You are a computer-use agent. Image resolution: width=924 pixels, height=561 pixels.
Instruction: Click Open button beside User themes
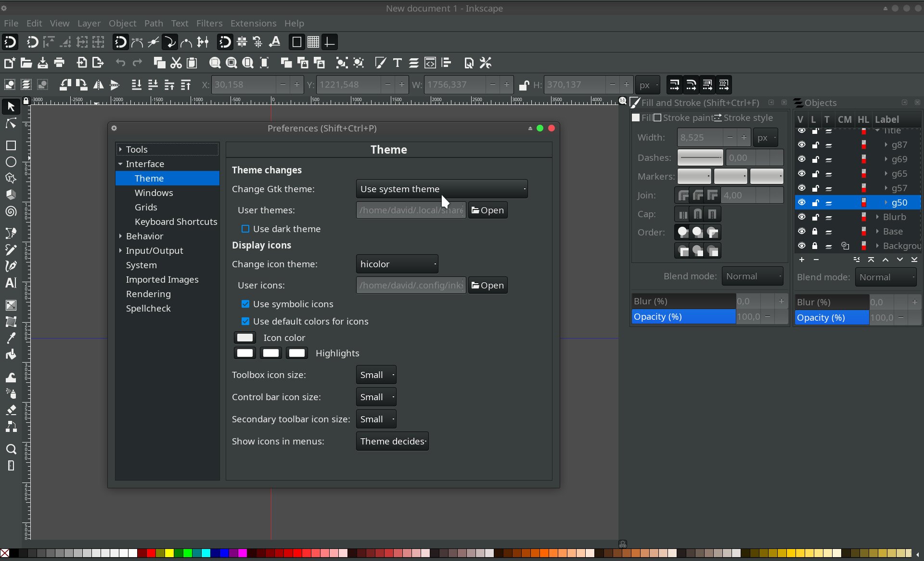tap(488, 210)
